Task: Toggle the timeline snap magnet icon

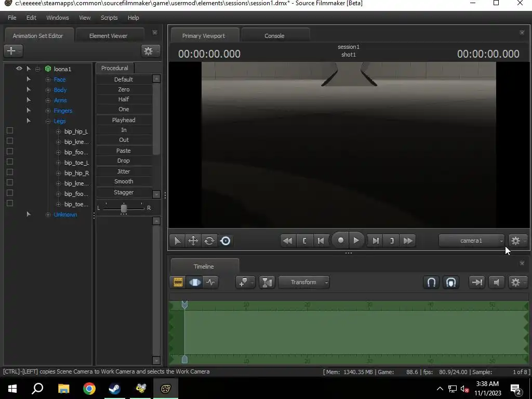Action: 431,282
